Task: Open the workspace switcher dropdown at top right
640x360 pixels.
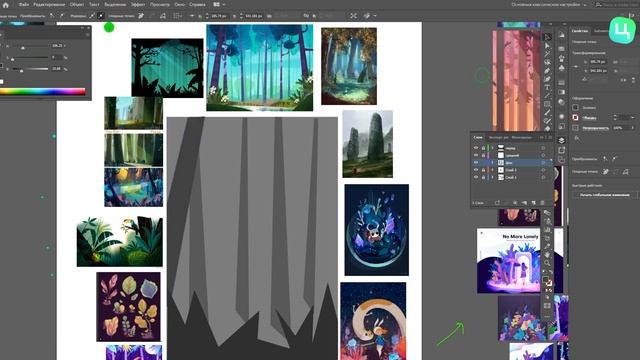Action: pos(549,4)
